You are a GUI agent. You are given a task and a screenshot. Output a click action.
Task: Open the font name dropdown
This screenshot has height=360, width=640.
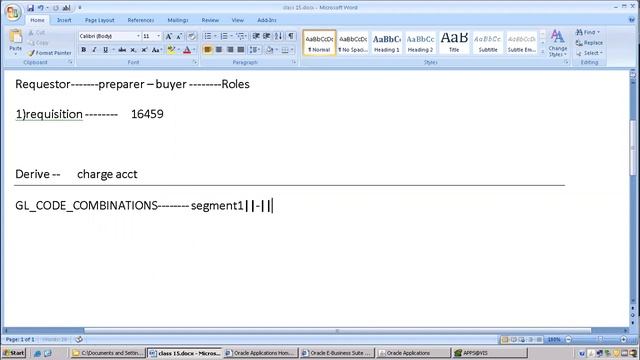[138, 36]
